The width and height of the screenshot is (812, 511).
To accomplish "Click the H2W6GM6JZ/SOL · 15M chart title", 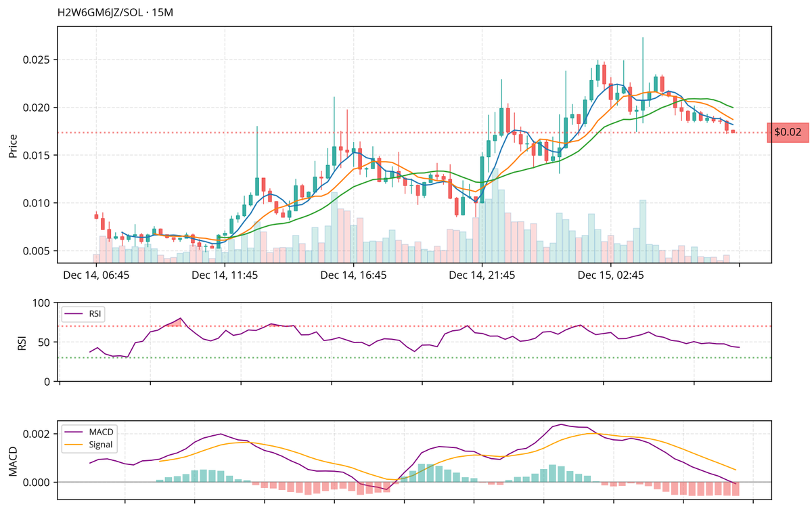I will tap(115, 14).
